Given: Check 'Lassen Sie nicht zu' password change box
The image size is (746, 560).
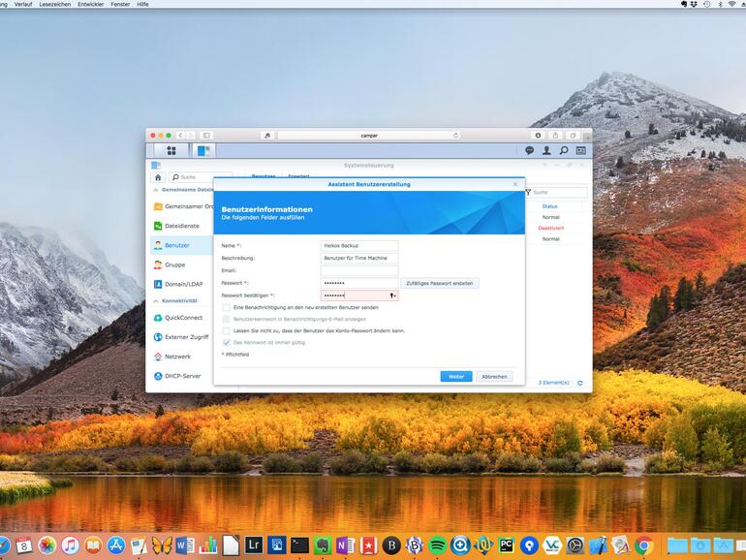Looking at the screenshot, I should point(226,330).
